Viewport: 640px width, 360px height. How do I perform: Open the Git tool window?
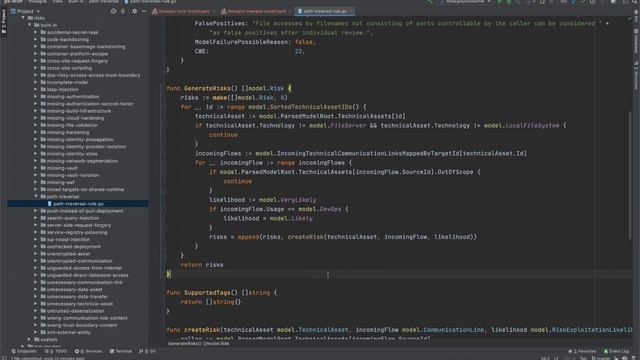click(x=148, y=351)
